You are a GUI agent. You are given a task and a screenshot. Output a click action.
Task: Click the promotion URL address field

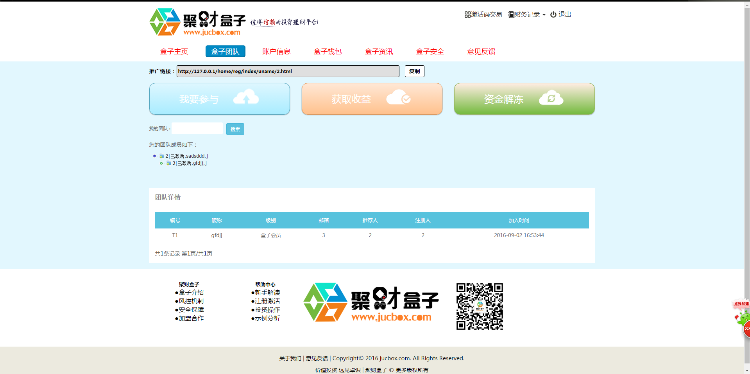click(287, 71)
